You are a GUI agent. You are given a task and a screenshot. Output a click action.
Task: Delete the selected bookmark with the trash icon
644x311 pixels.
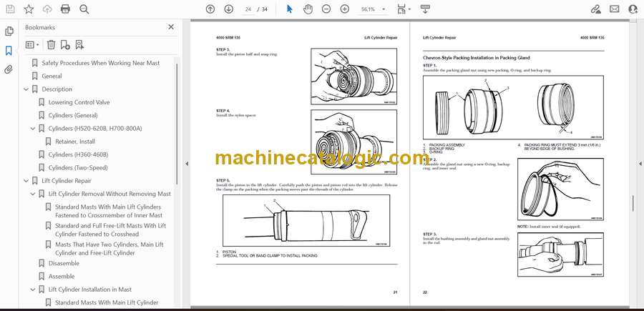(51, 45)
